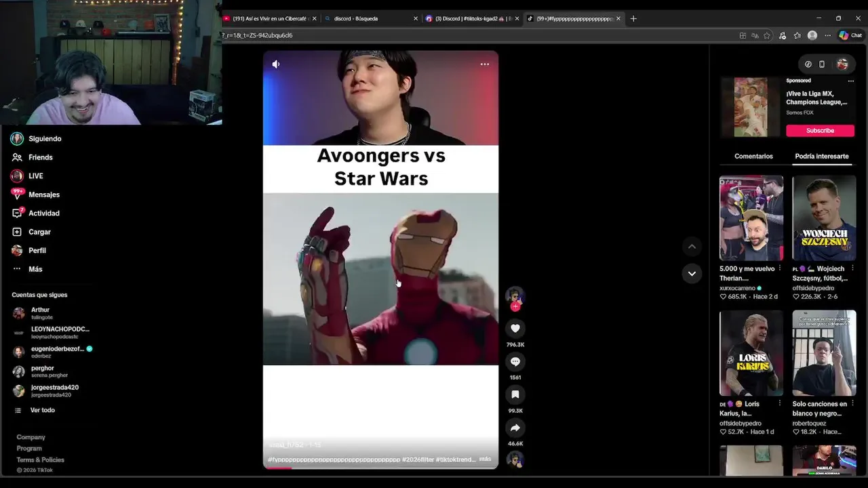Screen dimensions: 868x488
Task: Open the get-app phone icon in header
Action: click(x=822, y=64)
